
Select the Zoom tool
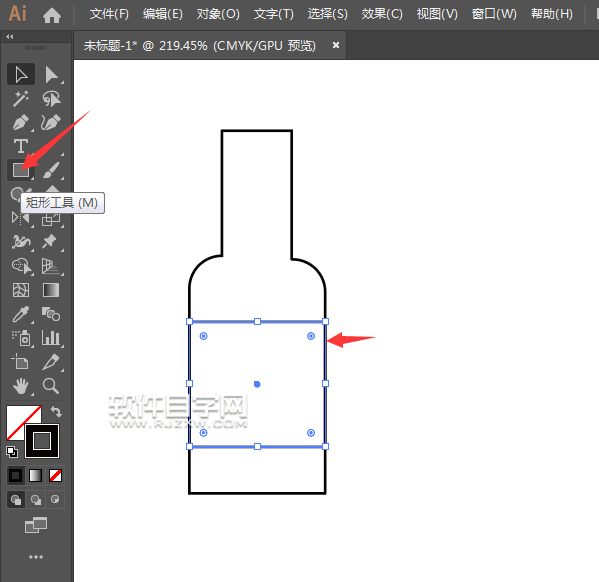pyautogui.click(x=51, y=386)
